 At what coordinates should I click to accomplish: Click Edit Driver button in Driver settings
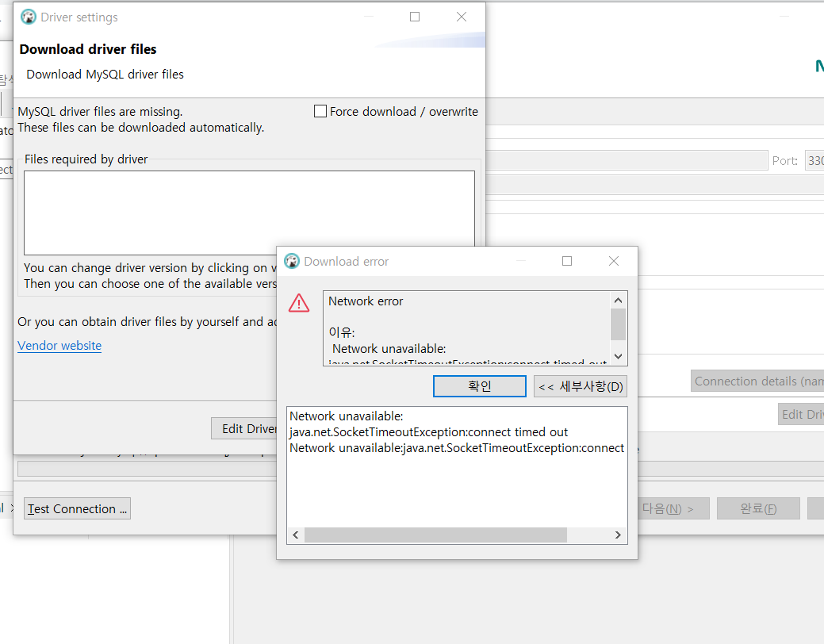[x=244, y=428]
